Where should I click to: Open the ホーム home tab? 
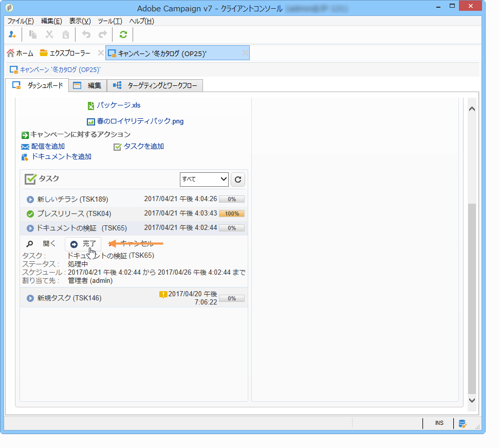point(20,53)
